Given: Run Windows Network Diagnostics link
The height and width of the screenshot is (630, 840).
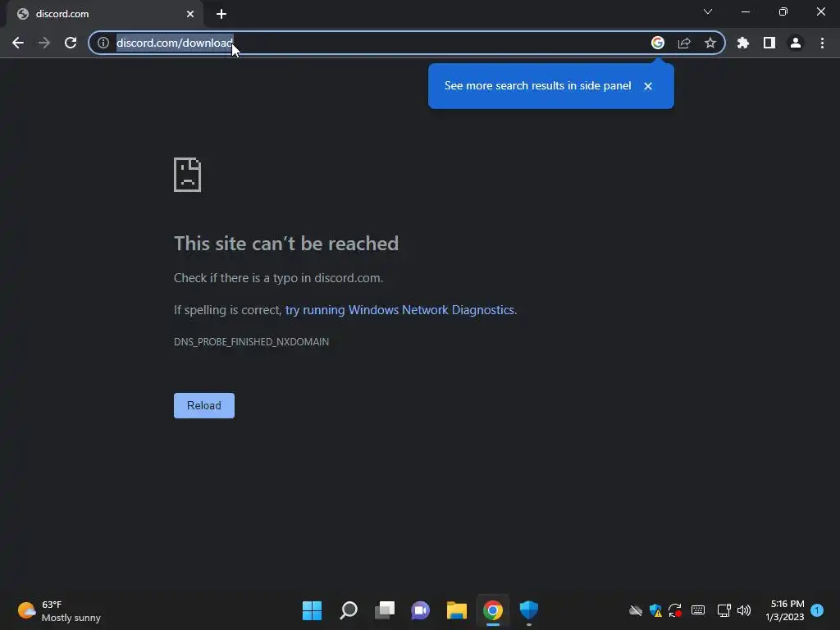Looking at the screenshot, I should (399, 309).
